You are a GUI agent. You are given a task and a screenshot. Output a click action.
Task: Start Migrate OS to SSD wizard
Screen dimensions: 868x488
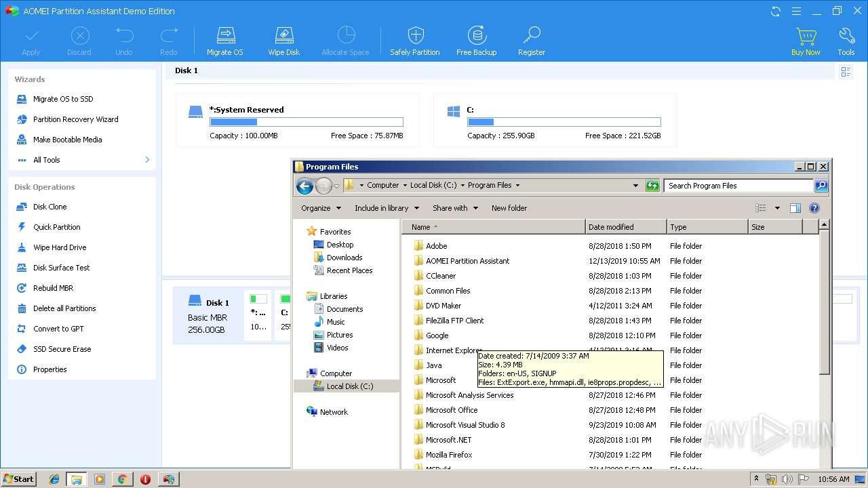coord(63,99)
